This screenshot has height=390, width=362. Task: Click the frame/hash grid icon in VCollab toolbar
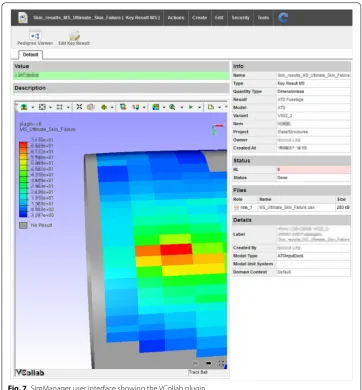(x=60, y=107)
